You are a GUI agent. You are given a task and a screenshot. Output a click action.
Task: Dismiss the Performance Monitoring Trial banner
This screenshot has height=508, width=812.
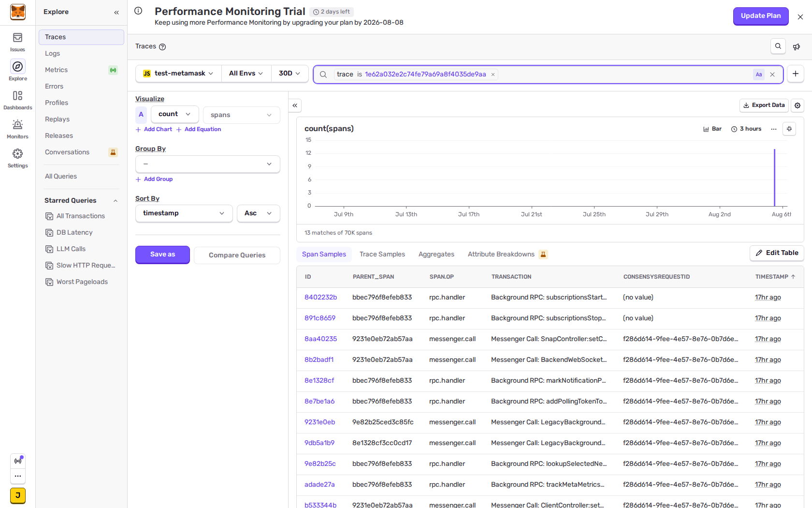800,16
